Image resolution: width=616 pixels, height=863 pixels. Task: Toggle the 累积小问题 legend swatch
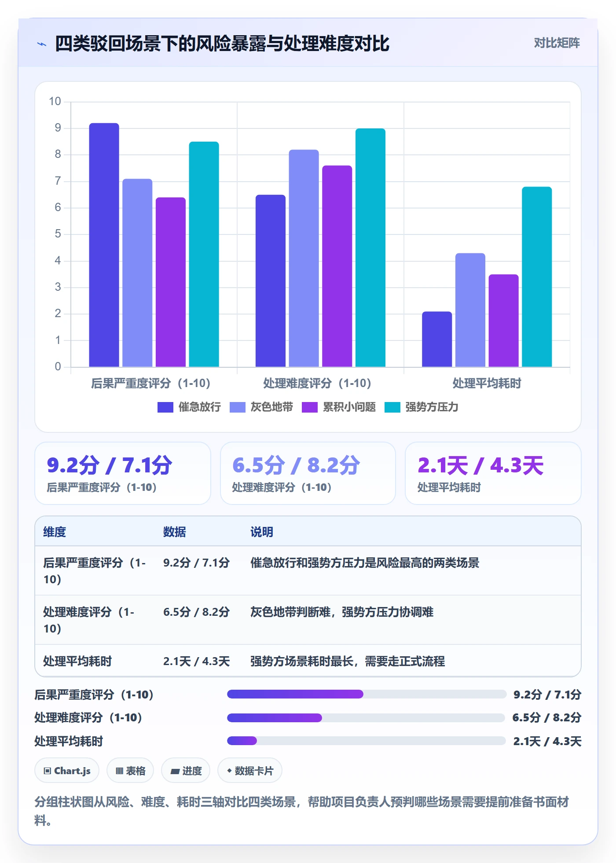(310, 407)
